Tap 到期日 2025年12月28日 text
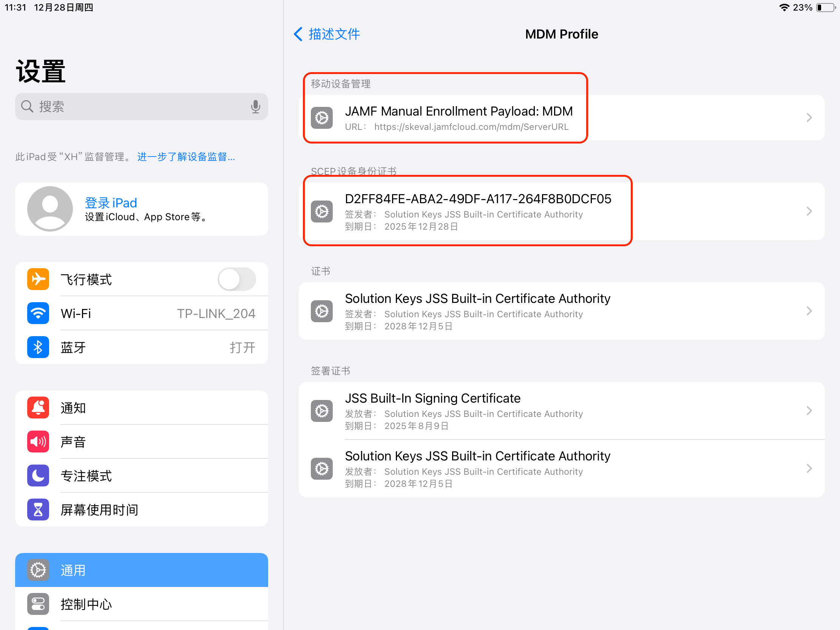This screenshot has height=630, width=840. point(401,227)
